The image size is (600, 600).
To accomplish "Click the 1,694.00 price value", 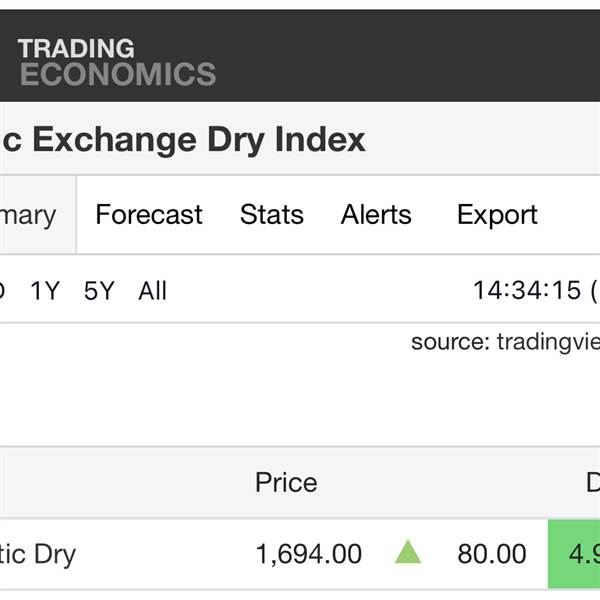I will (308, 554).
